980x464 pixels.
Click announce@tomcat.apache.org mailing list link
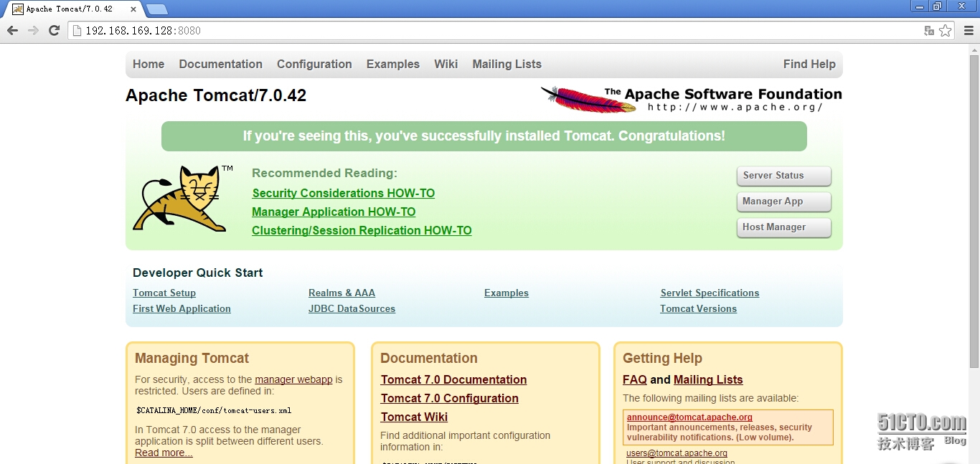[x=689, y=417]
